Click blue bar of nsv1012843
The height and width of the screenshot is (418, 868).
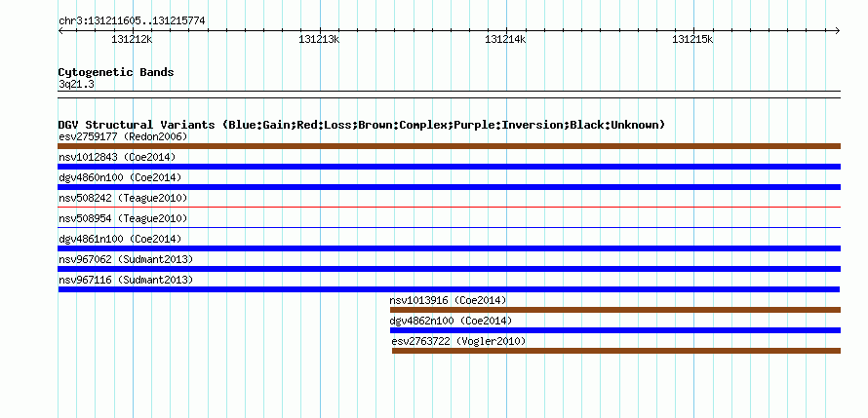pos(449,167)
